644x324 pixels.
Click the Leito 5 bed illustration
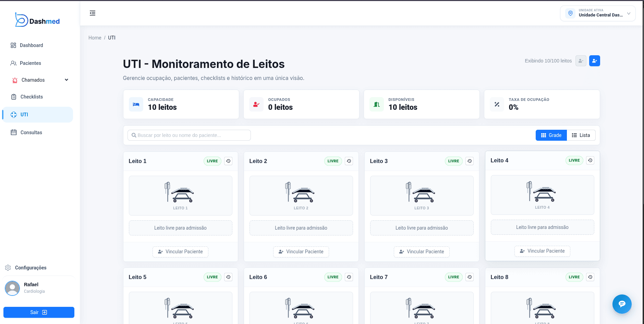coord(179,308)
